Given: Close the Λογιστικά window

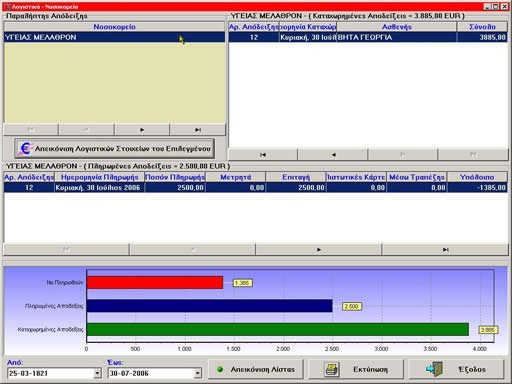Looking at the screenshot, I should [504, 6].
